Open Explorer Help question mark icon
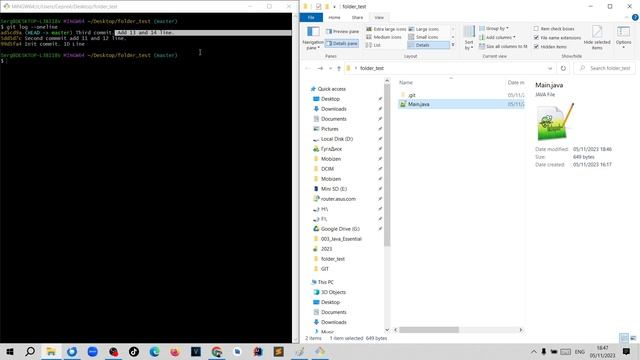Viewport: 640px width, 360px height. (x=635, y=18)
